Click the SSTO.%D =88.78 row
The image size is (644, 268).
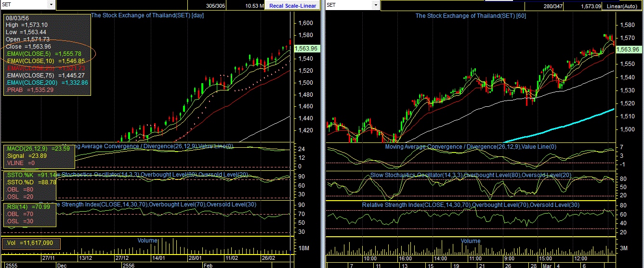point(31,182)
